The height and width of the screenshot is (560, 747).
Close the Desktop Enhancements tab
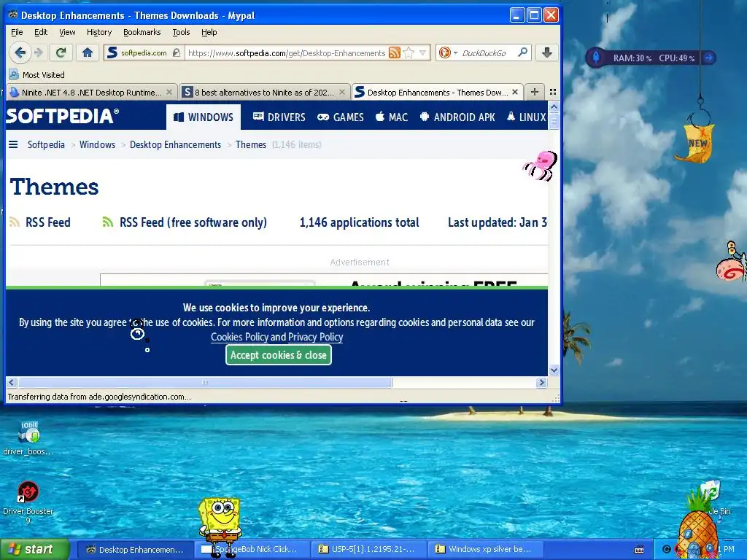(x=514, y=93)
